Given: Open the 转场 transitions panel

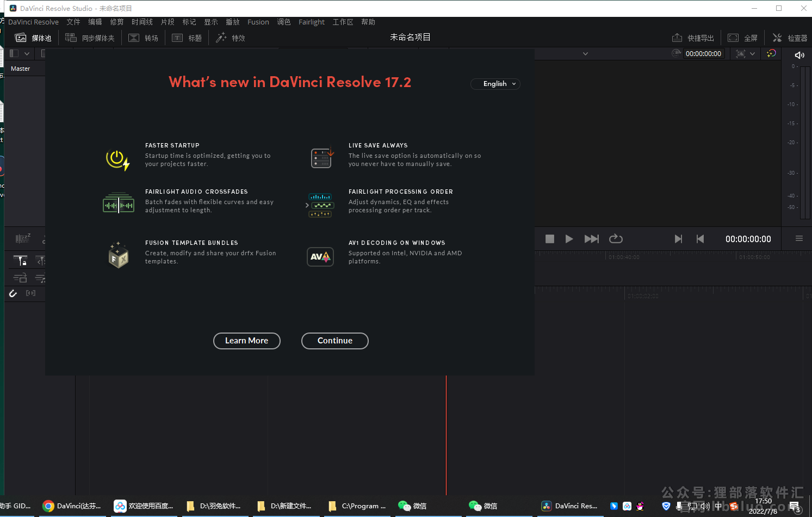Looking at the screenshot, I should 143,38.
